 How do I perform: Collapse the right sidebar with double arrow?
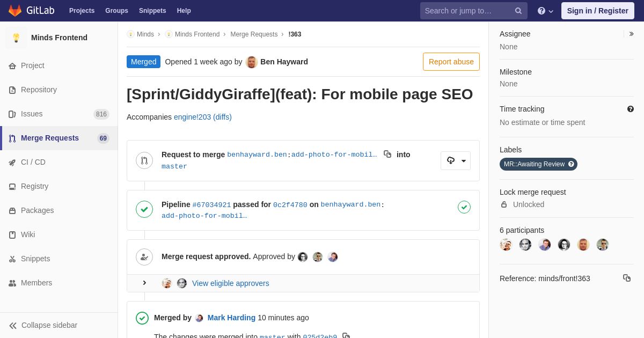click(x=631, y=34)
